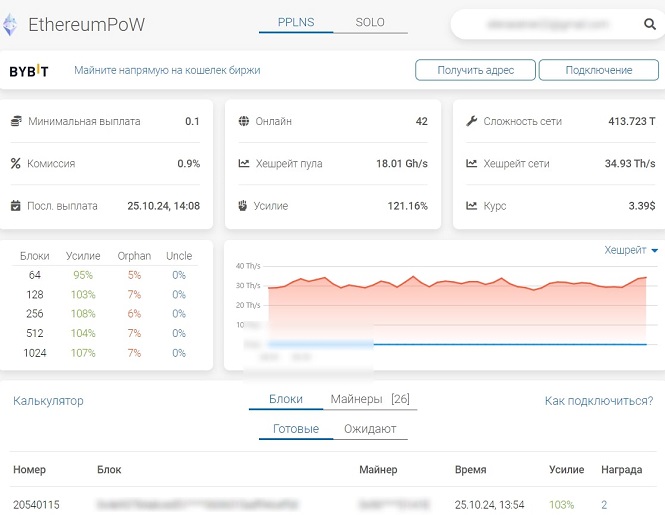Click the price value 3.39$
Screen dimensions: 665x515
coord(642,206)
